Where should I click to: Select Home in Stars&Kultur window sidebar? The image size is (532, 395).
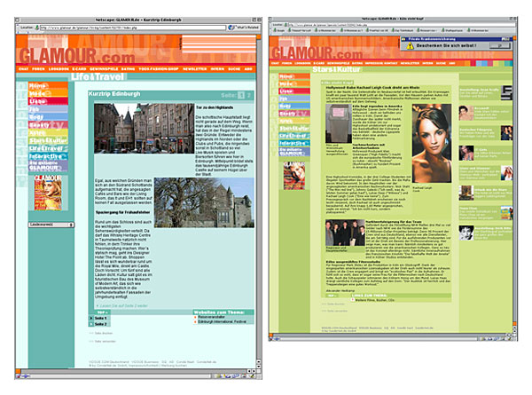point(294,76)
